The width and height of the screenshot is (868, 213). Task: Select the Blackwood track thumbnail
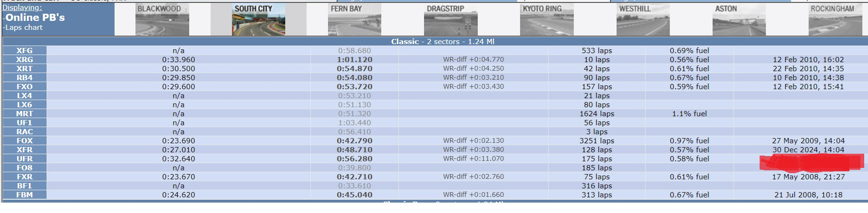pyautogui.click(x=162, y=20)
